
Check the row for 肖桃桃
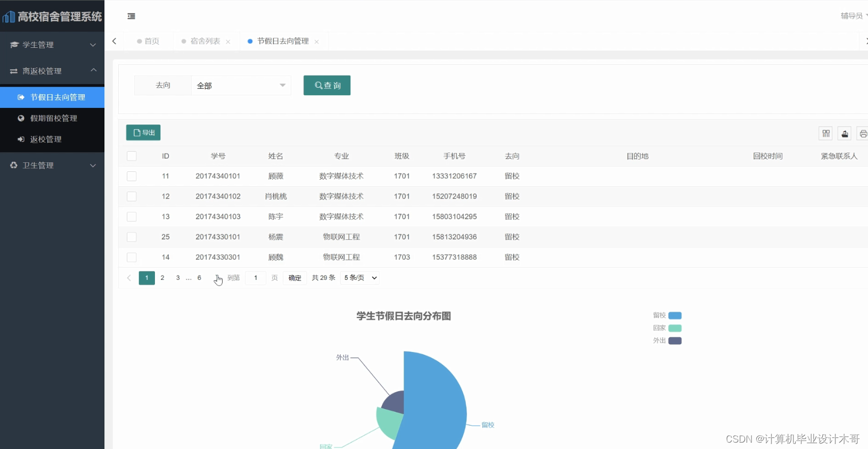[x=132, y=196]
